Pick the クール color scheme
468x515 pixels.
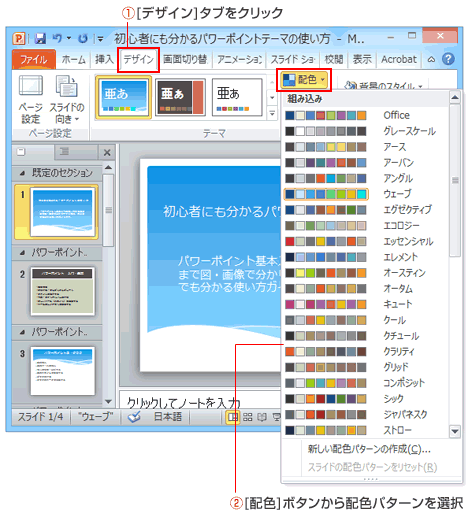(x=365, y=320)
